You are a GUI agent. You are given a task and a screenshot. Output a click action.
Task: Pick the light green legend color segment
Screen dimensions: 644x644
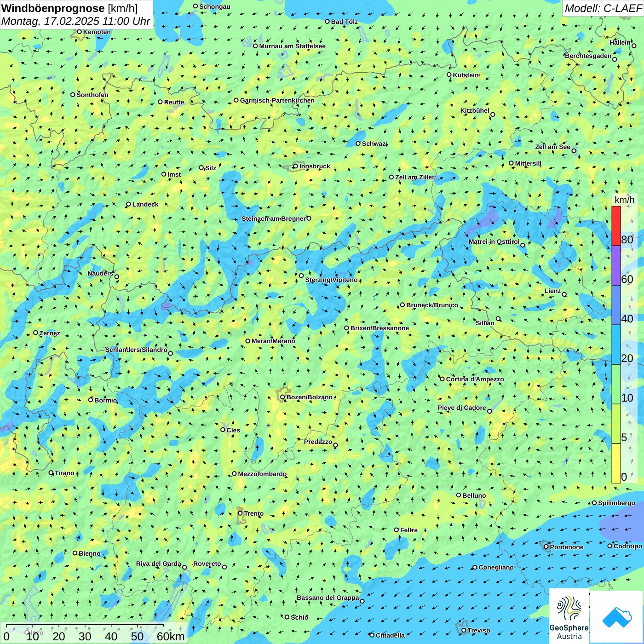tap(616, 384)
